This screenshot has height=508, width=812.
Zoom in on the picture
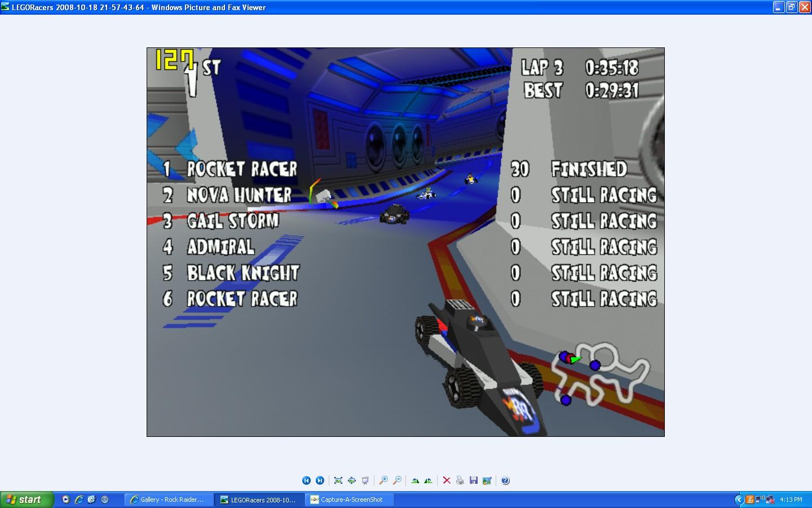(x=383, y=480)
